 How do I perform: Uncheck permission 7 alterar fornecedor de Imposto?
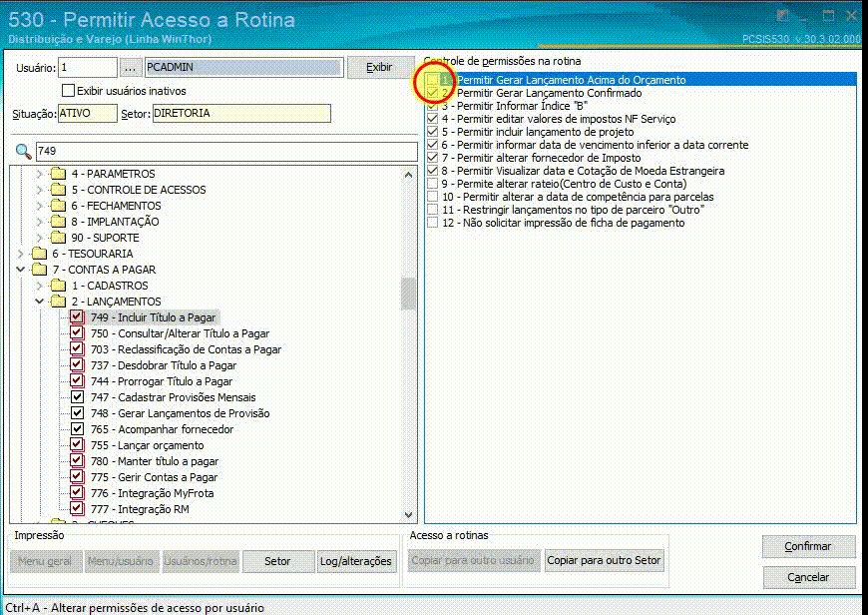(432, 158)
